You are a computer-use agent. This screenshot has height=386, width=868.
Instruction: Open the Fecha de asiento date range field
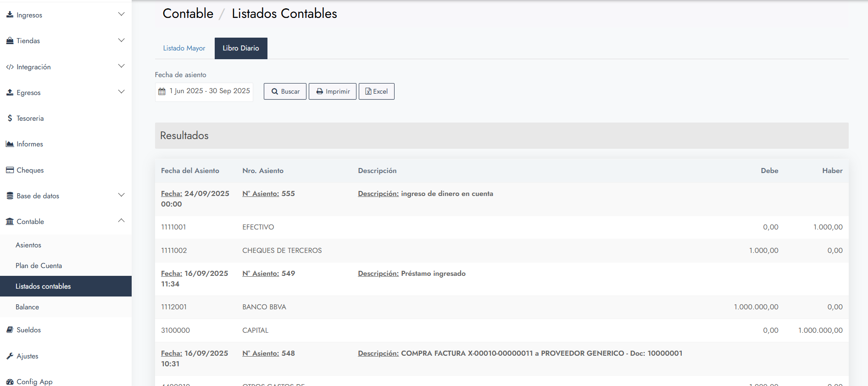pyautogui.click(x=209, y=91)
